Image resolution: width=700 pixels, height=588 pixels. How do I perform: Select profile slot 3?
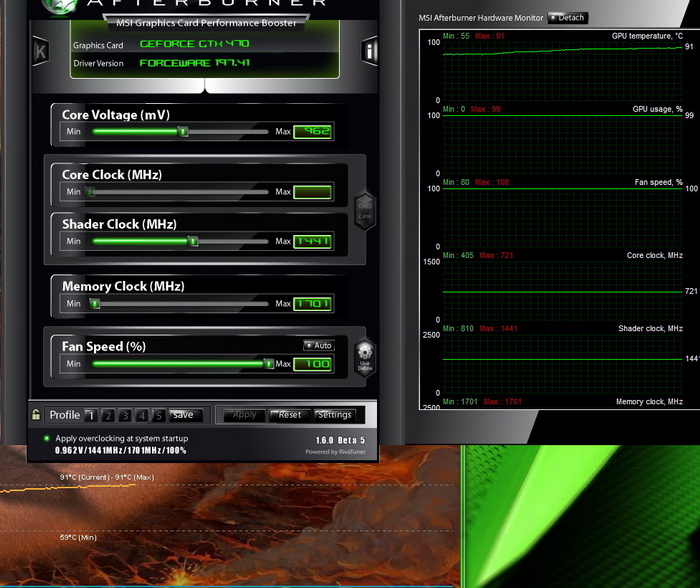125,416
